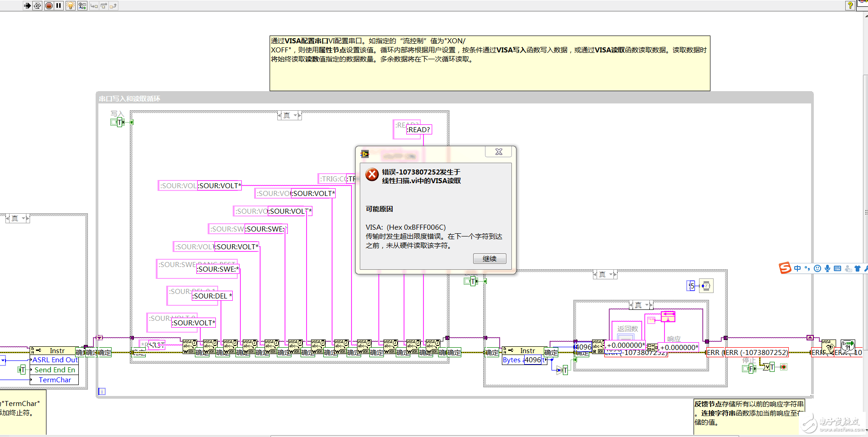Click the red error icon in dialog

click(x=372, y=175)
